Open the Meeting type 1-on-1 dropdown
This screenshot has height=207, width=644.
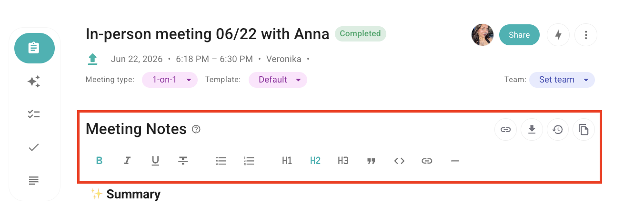point(170,80)
